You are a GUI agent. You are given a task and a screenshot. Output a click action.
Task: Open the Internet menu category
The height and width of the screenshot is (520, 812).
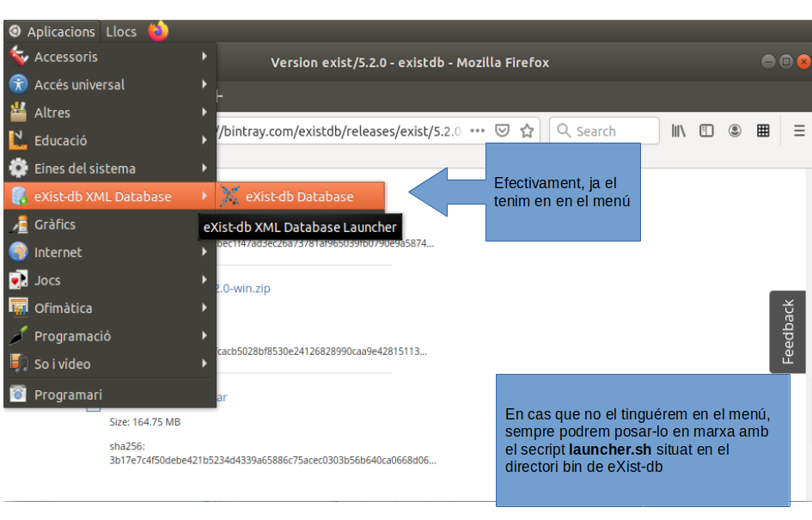[110, 252]
